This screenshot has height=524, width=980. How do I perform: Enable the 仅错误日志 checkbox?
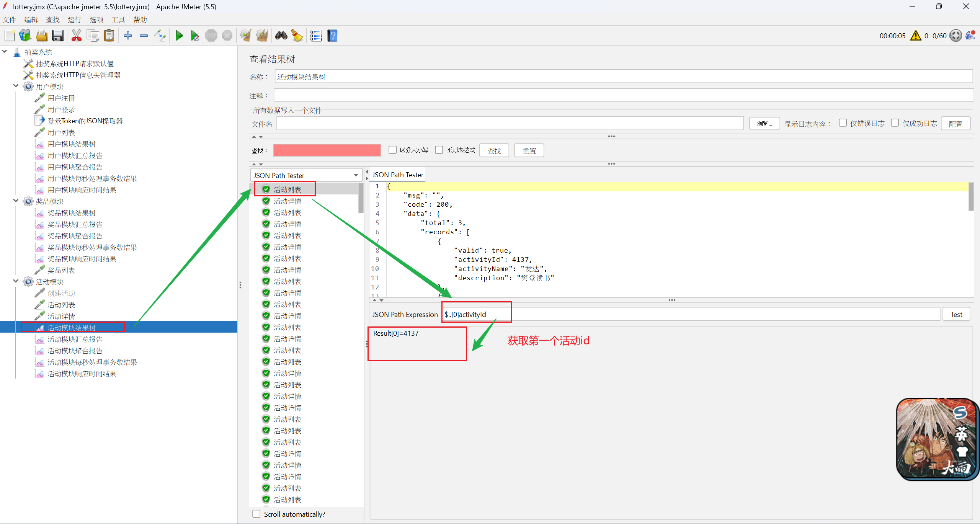[x=843, y=123]
